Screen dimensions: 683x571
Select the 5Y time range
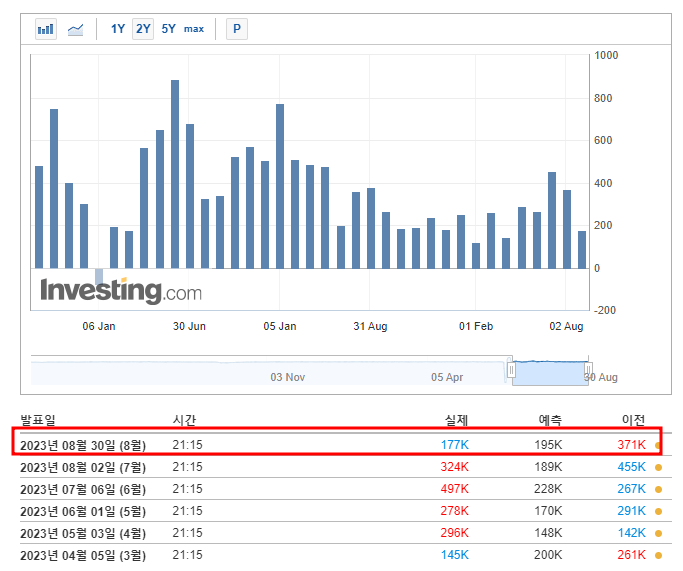coord(168,29)
